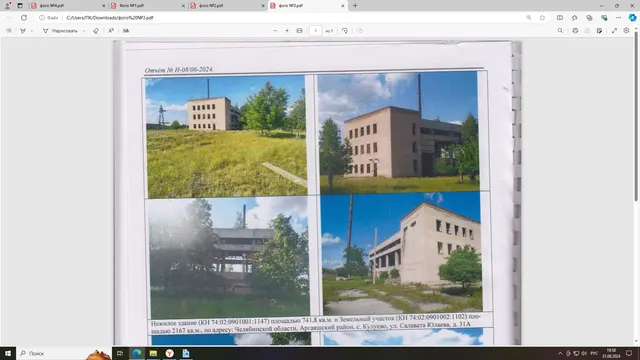Click the zoom magnifier in address bar
Viewport: 640px width, 360px height.
(529, 18)
